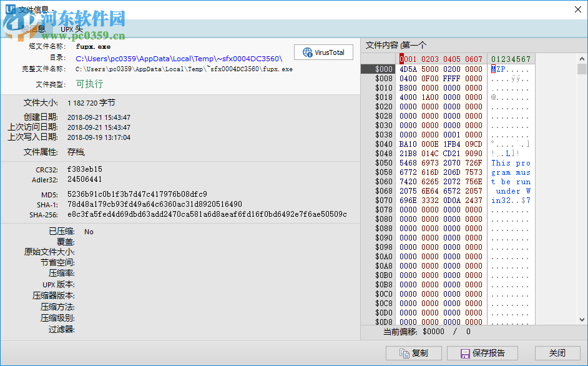The height and width of the screenshot is (366, 588).
Task: Close the file info window with X
Action: pos(578,9)
